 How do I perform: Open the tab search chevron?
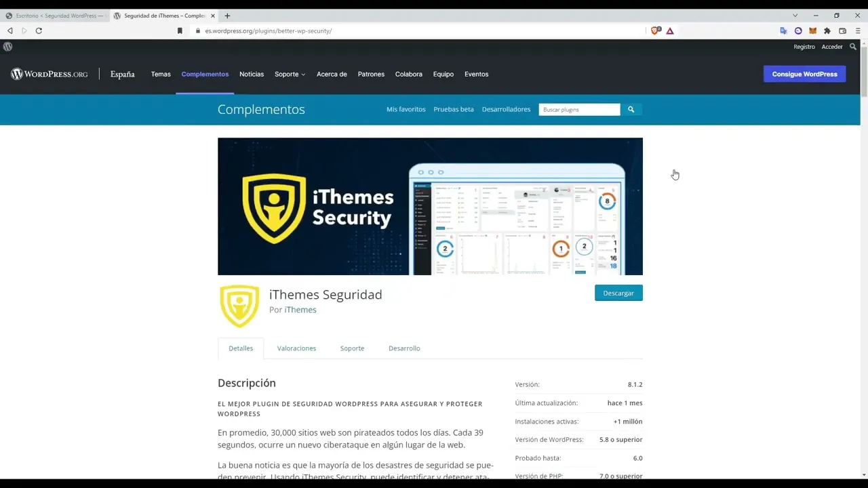coord(795,16)
